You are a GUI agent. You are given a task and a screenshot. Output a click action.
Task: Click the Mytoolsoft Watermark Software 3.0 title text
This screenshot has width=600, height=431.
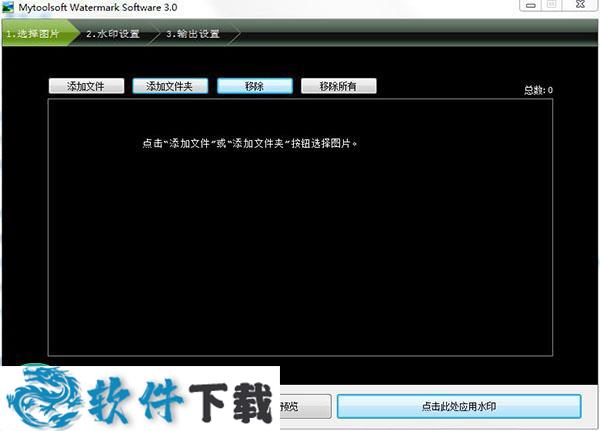[x=98, y=7]
